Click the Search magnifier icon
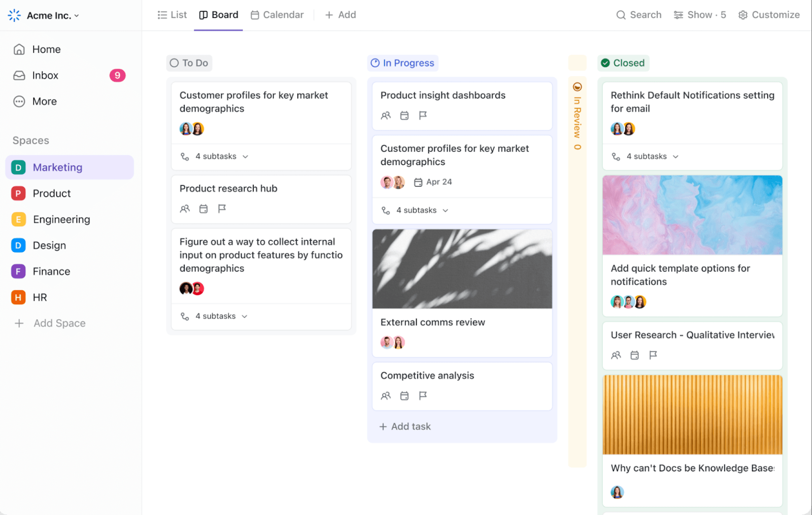This screenshot has height=515, width=812. tap(621, 15)
